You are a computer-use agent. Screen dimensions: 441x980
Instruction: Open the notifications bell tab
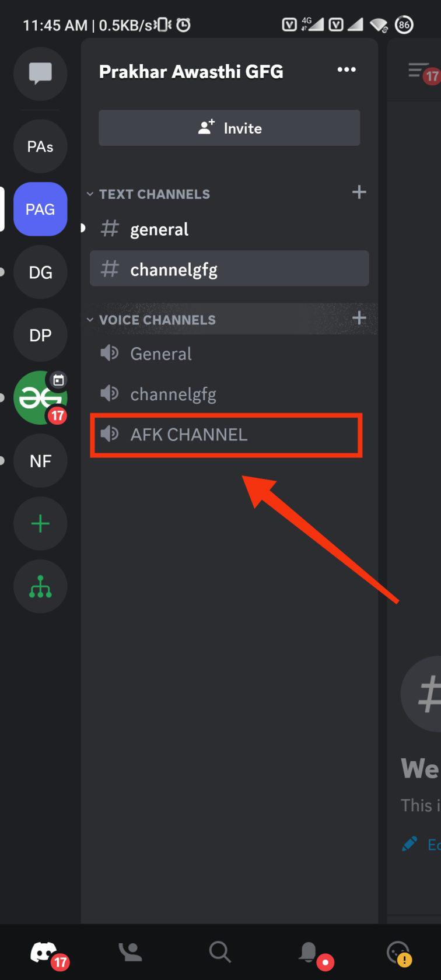coord(310,953)
